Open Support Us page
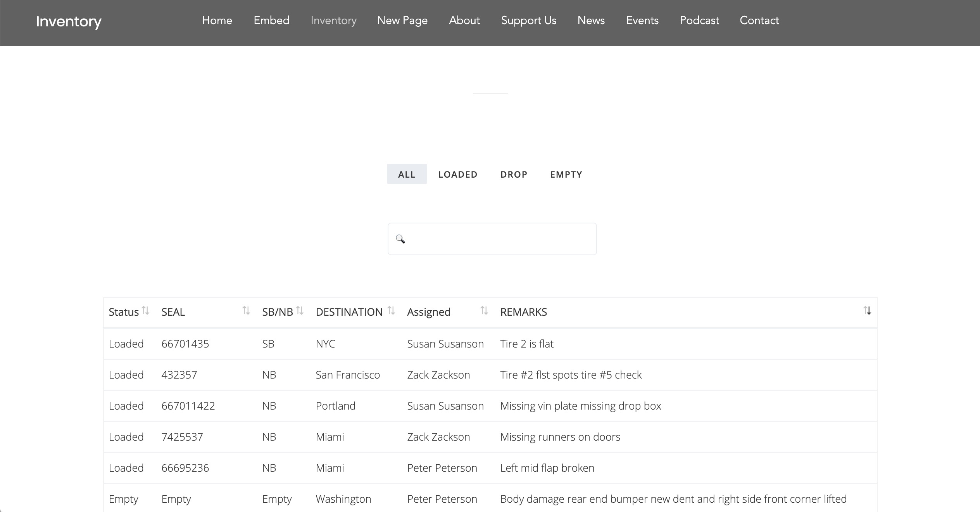 point(528,21)
